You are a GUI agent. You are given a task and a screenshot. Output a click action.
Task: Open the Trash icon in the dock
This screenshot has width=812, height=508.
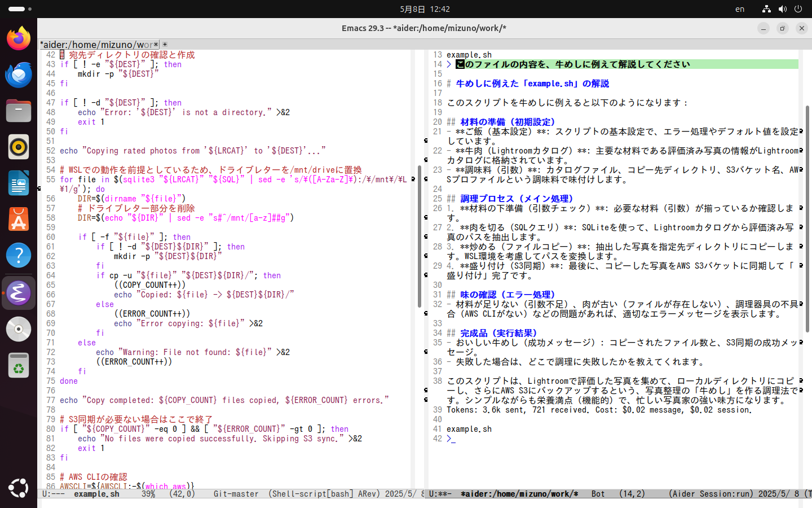19,365
